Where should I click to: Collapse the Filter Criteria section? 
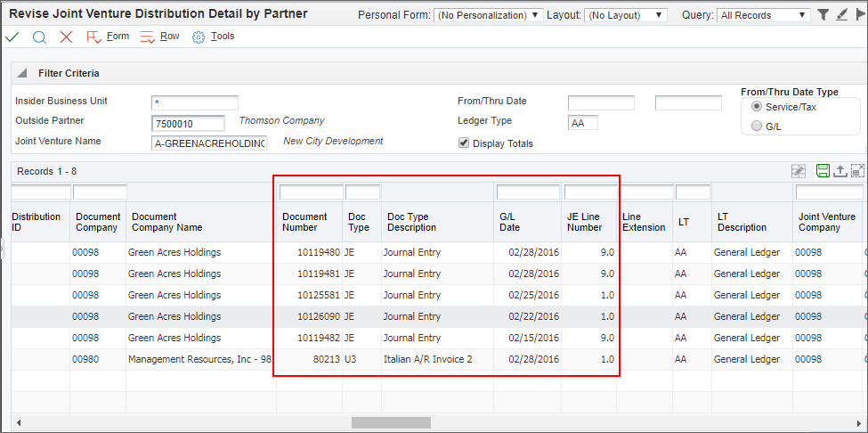(x=21, y=73)
